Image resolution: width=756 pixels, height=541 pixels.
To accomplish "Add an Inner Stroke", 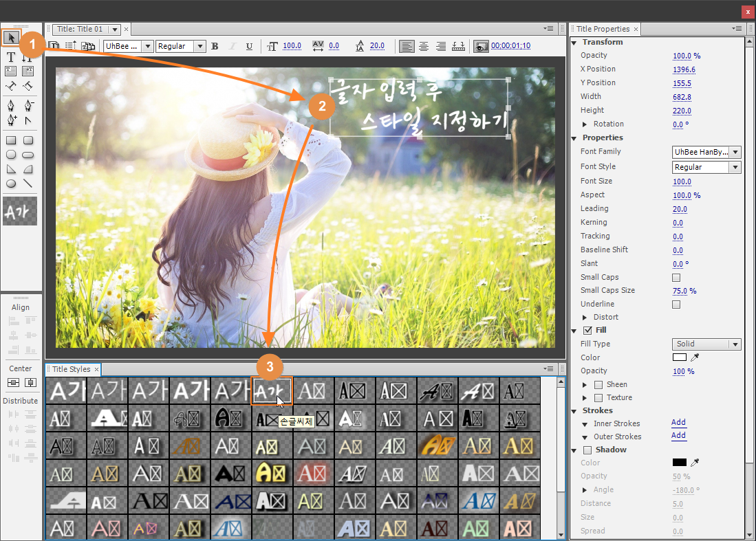I will point(678,423).
